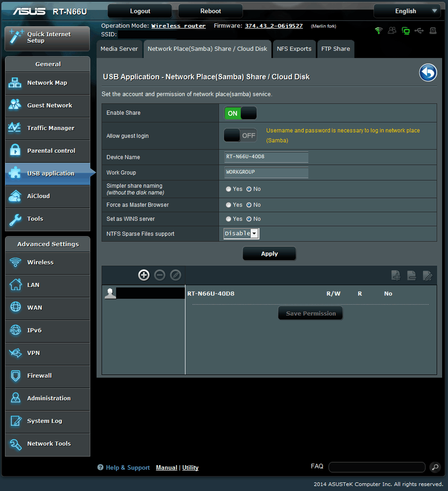Viewport: 448px width, 491px height.
Task: Open the firmware version link
Action: coord(274,26)
